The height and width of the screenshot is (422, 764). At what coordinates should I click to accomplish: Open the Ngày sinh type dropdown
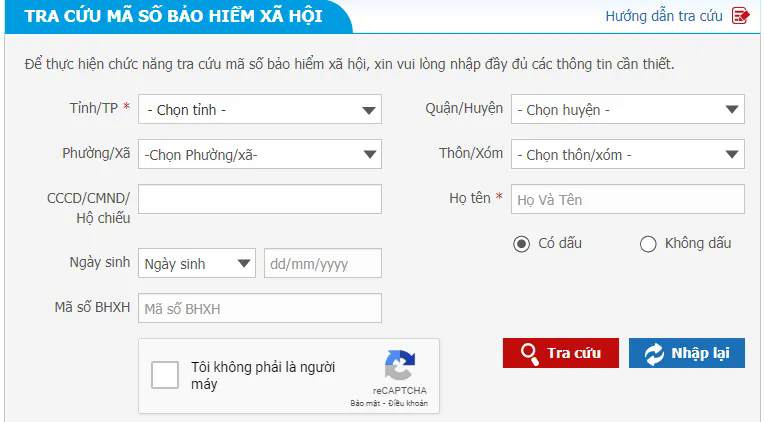tap(197, 263)
